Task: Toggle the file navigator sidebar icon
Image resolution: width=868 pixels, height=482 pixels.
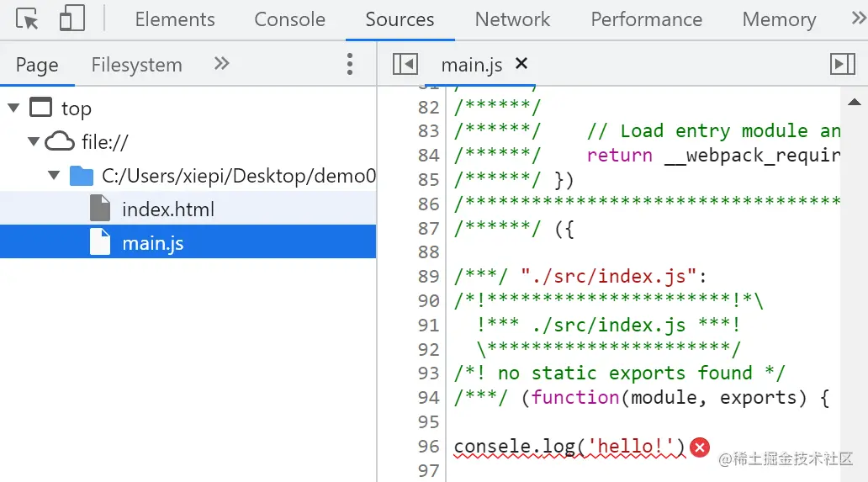Action: click(405, 64)
